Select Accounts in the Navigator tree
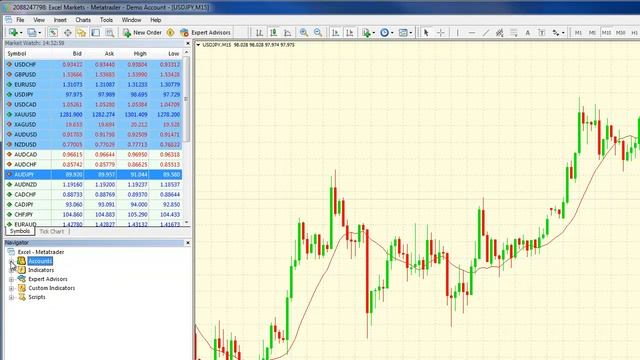Image resolution: width=640 pixels, height=360 pixels. click(40, 261)
